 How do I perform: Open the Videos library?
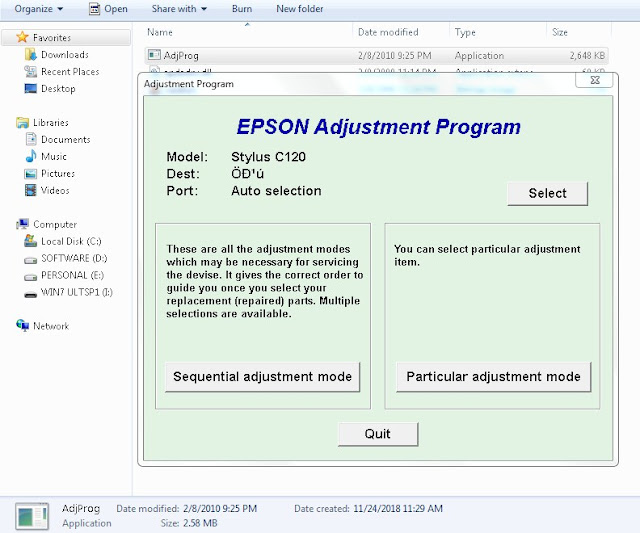tap(55, 191)
